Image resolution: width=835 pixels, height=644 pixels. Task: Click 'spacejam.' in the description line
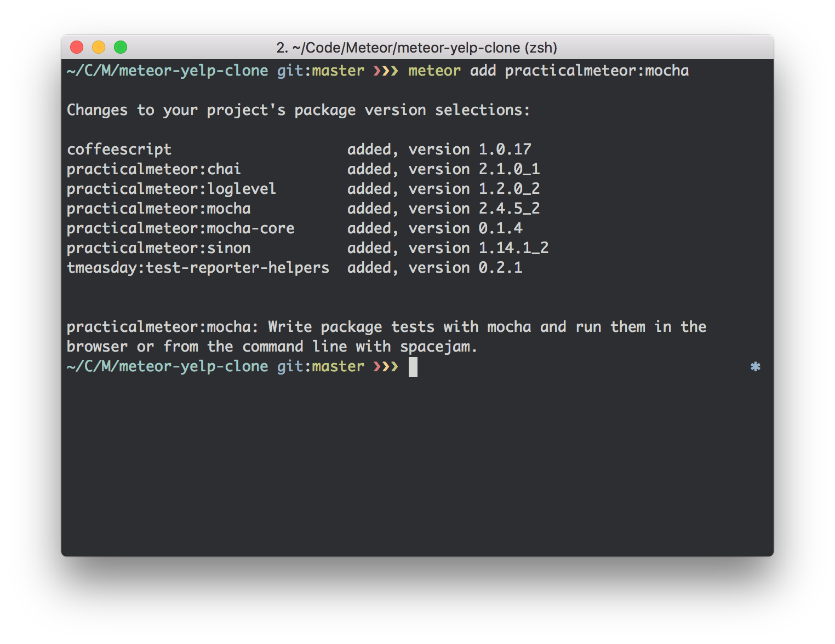click(x=439, y=347)
